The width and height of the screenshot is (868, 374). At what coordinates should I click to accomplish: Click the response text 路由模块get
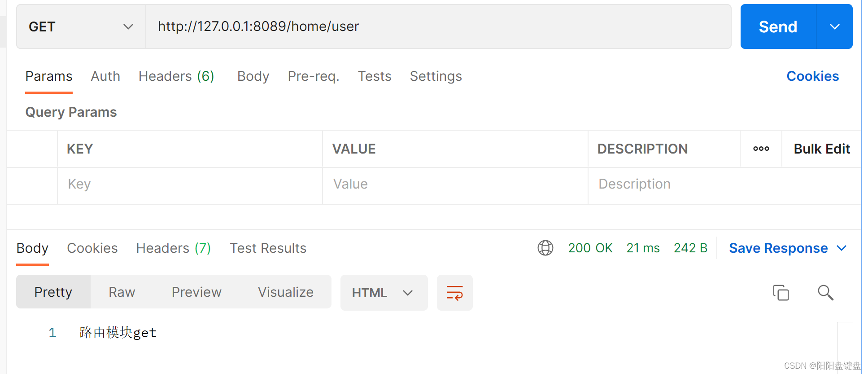pyautogui.click(x=118, y=333)
